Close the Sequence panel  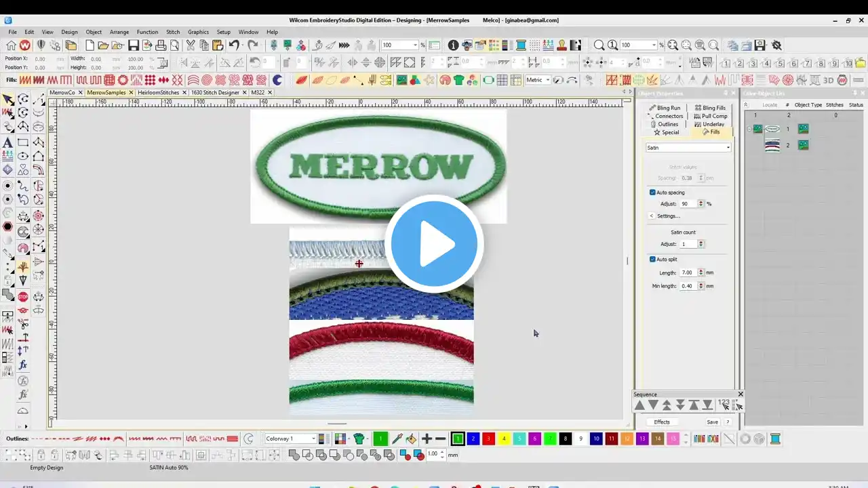(x=740, y=394)
